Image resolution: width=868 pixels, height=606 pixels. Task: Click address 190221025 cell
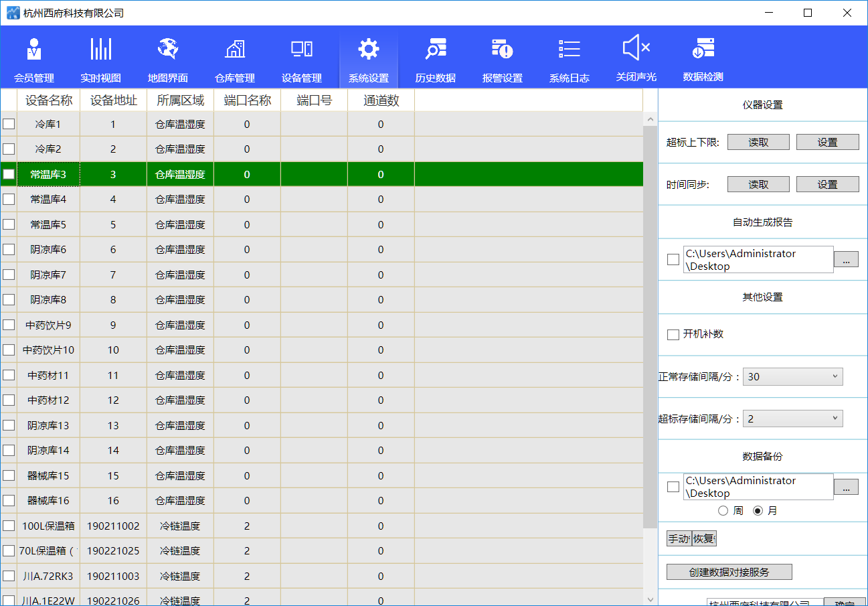pos(113,550)
